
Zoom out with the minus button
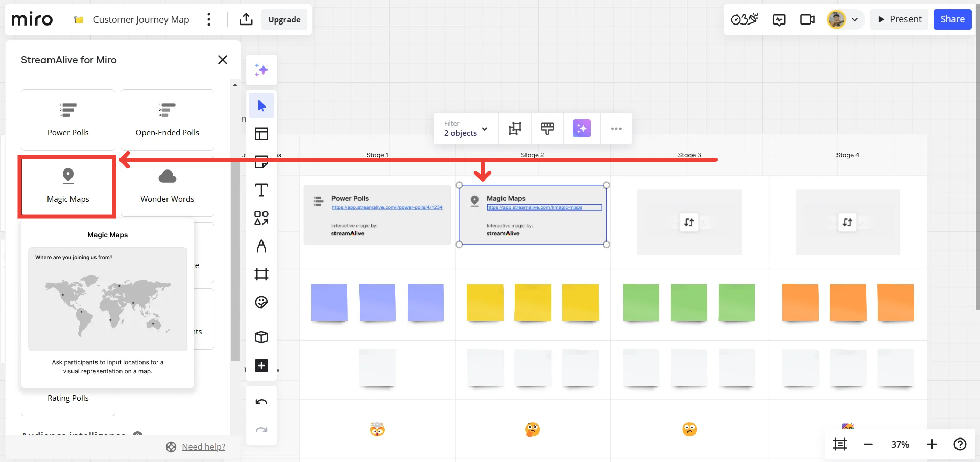[868, 444]
